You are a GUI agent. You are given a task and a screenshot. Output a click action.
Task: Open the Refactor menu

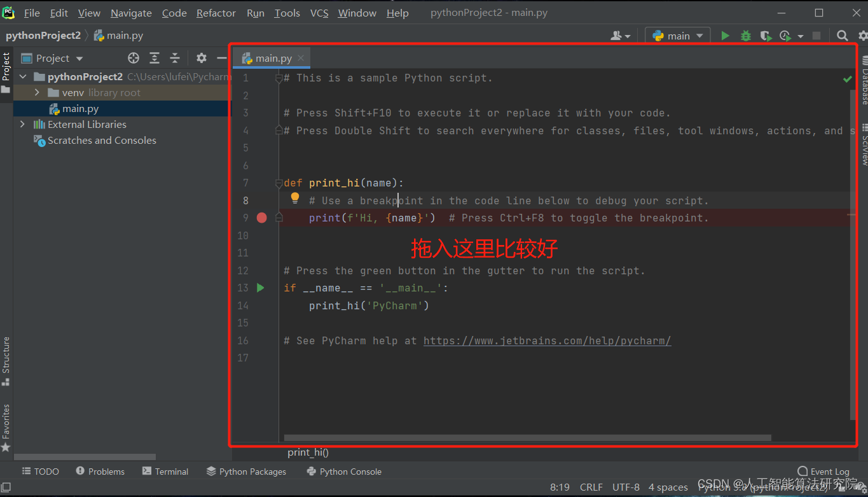point(216,12)
